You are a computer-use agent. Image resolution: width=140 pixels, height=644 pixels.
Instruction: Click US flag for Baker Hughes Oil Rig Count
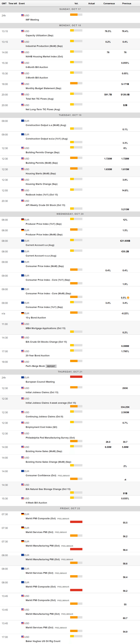(x=23, y=636)
